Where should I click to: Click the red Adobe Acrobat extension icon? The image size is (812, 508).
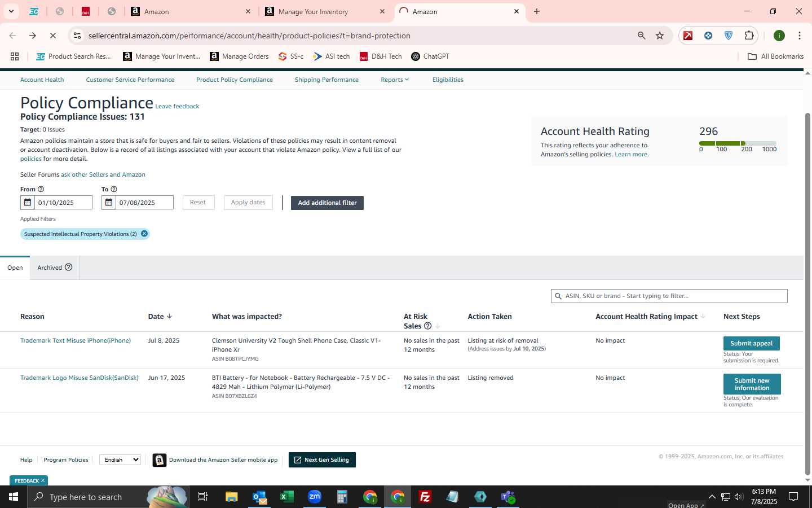click(x=688, y=36)
